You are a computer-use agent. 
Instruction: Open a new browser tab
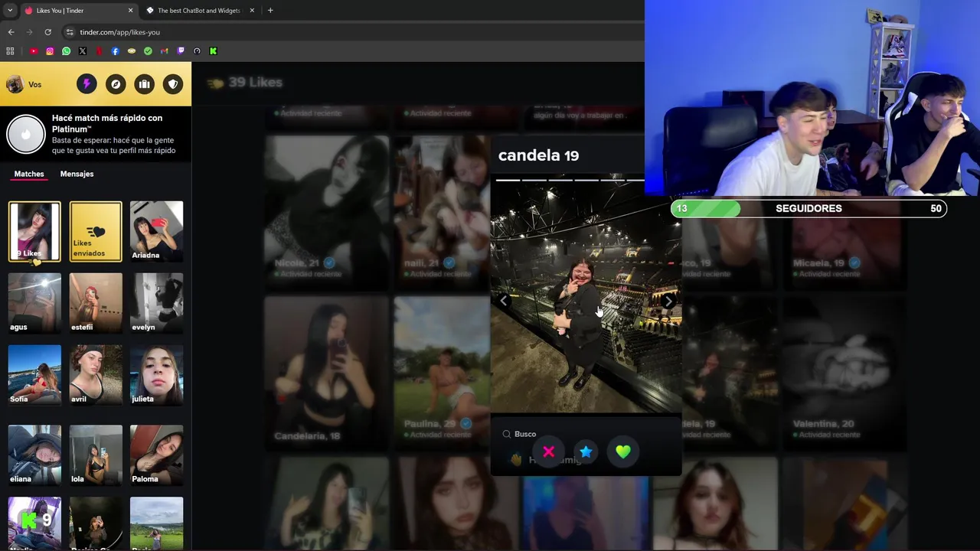[x=270, y=11]
